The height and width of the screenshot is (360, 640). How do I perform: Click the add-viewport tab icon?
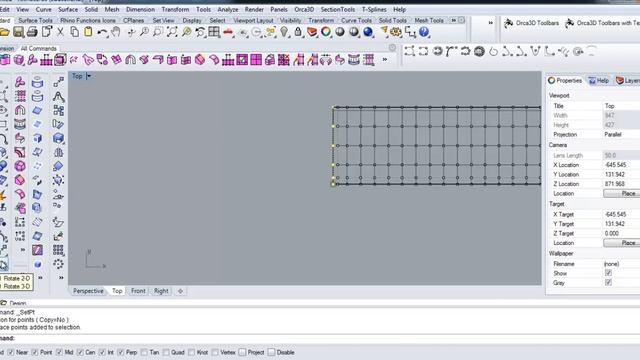point(180,291)
